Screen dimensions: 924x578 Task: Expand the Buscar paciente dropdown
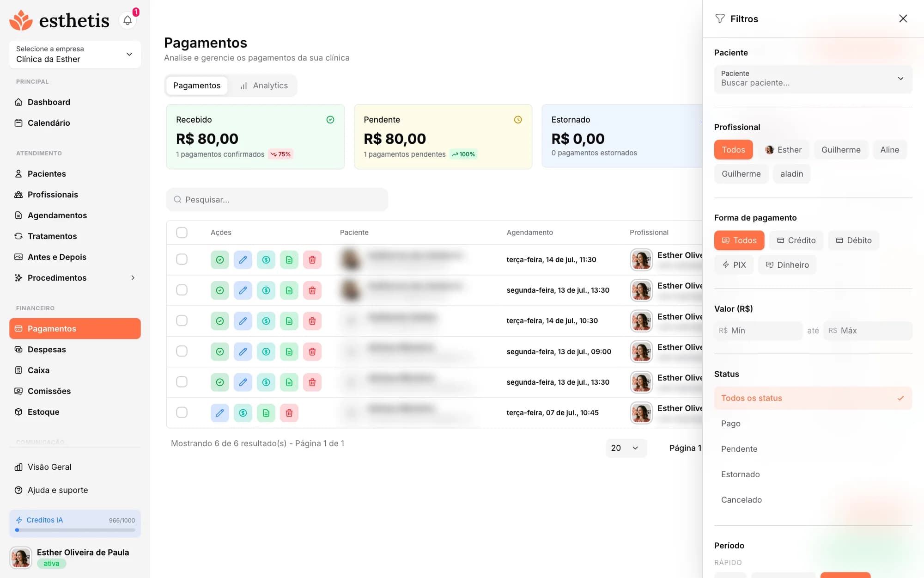(x=813, y=79)
